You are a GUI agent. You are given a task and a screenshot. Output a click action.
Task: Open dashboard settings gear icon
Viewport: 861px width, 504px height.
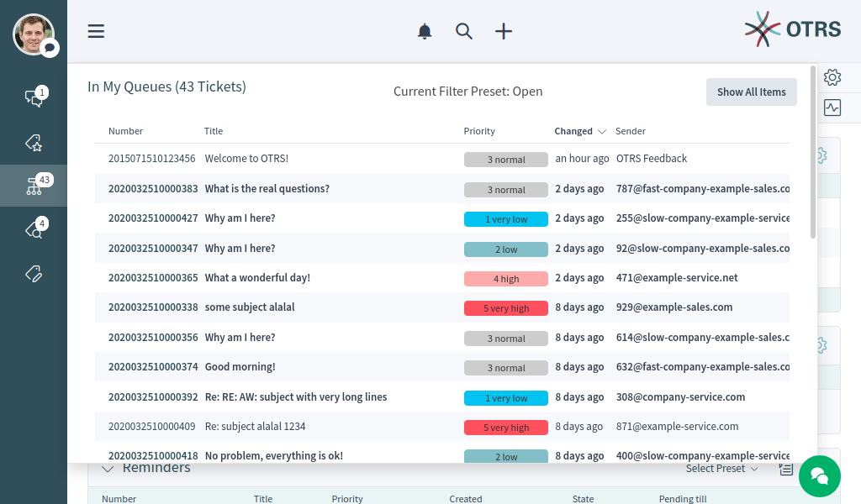[832, 77]
